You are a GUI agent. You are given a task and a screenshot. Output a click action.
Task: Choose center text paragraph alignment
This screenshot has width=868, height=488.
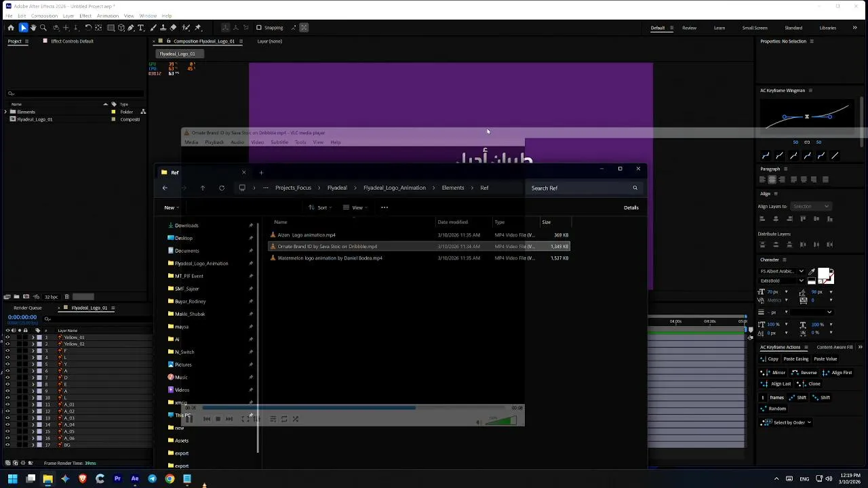[x=772, y=180]
